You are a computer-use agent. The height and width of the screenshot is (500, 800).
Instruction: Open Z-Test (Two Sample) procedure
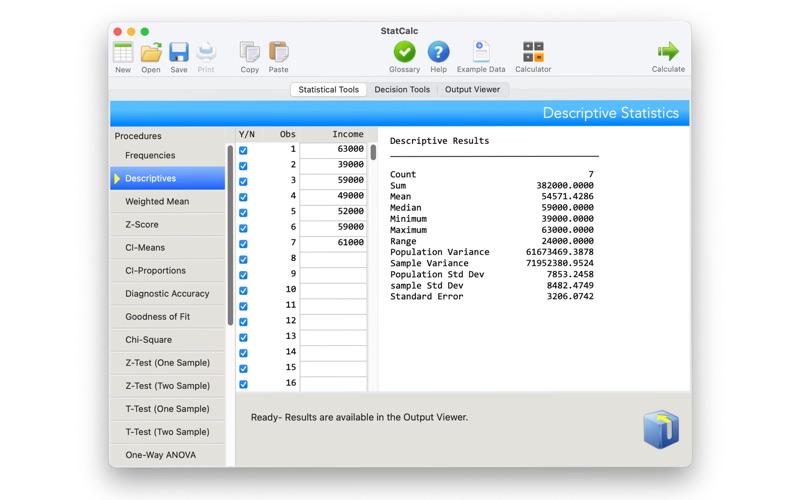coord(167,386)
